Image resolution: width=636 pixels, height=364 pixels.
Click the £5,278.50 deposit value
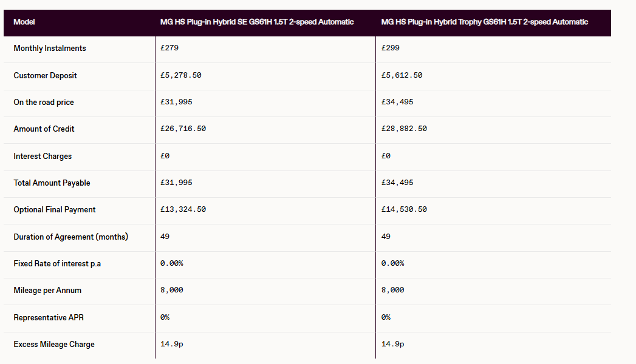point(181,75)
